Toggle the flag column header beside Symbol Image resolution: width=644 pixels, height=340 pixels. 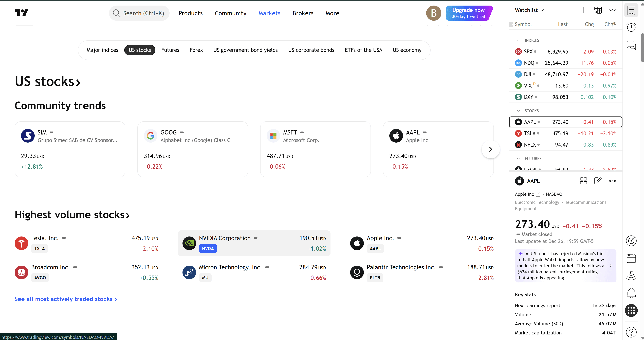(511, 24)
